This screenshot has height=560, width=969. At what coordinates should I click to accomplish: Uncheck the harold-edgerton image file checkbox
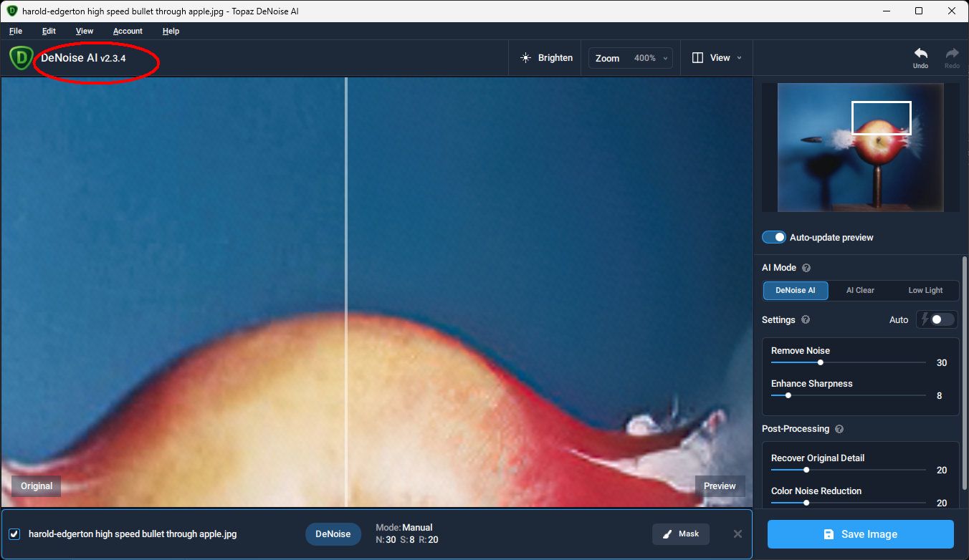click(14, 534)
